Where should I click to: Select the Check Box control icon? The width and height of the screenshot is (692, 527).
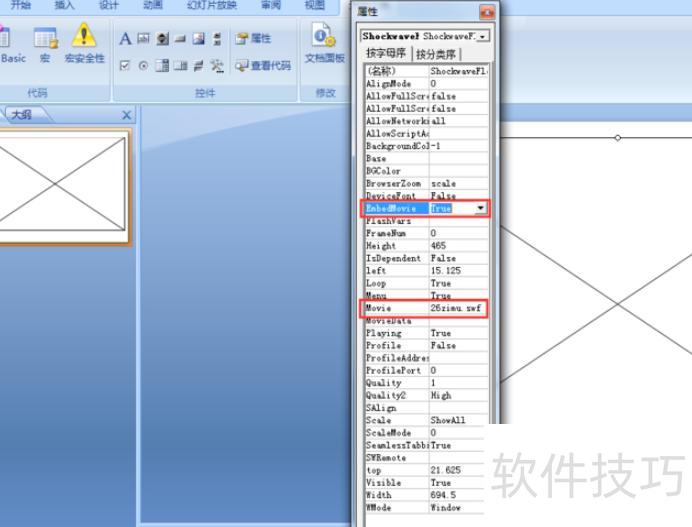click(125, 66)
